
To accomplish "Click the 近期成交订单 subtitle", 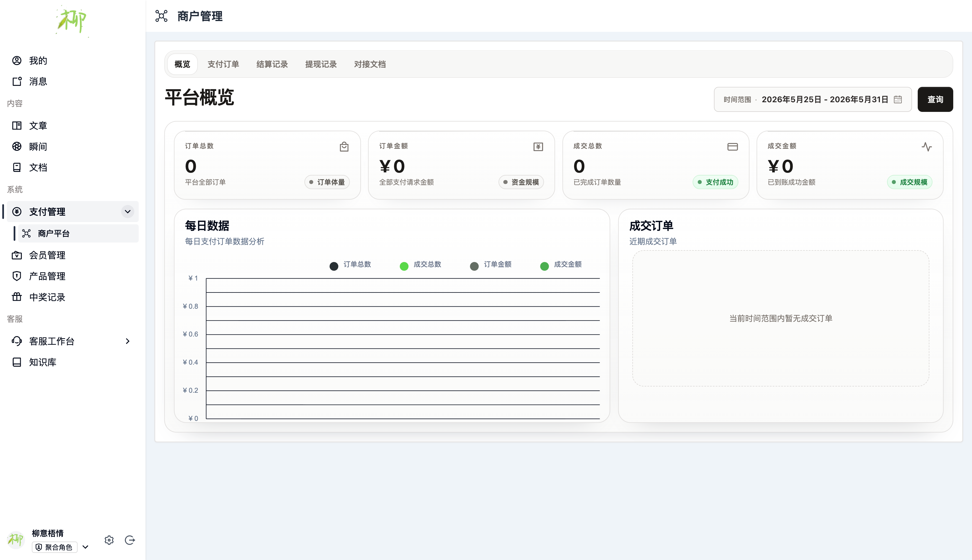I will tap(653, 241).
